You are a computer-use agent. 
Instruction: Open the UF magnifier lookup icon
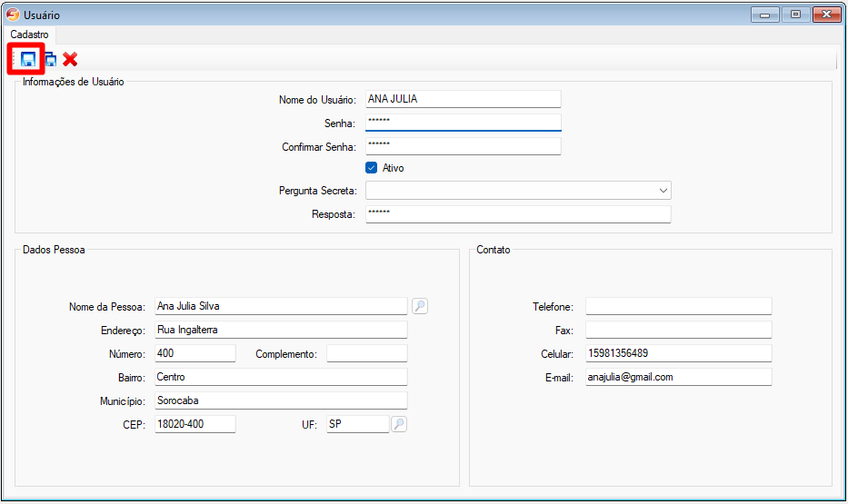[x=398, y=424]
